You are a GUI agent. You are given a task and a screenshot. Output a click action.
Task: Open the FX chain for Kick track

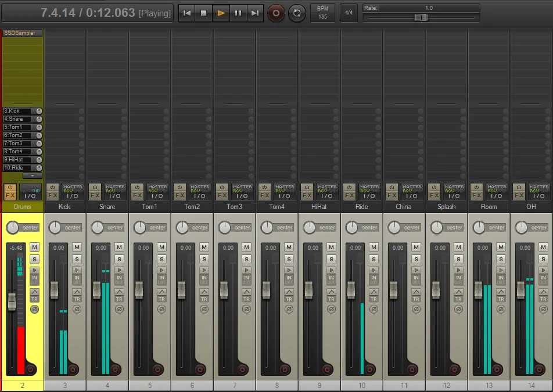tap(52, 196)
